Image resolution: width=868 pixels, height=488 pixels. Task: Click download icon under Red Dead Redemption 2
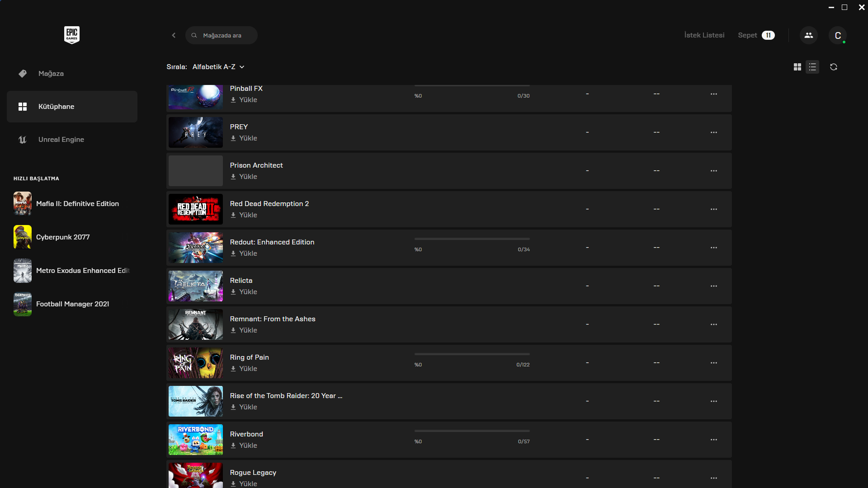point(233,215)
